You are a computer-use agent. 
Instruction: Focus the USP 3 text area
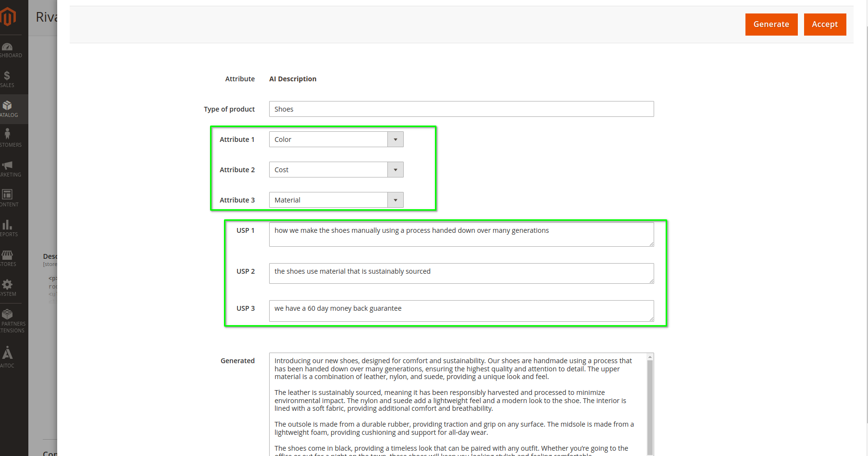(461, 311)
